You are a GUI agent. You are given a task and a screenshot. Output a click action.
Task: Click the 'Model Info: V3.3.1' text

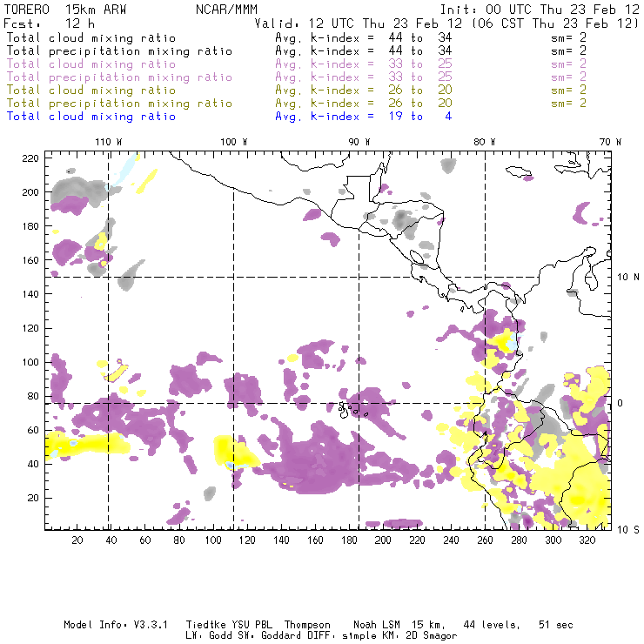116,625
